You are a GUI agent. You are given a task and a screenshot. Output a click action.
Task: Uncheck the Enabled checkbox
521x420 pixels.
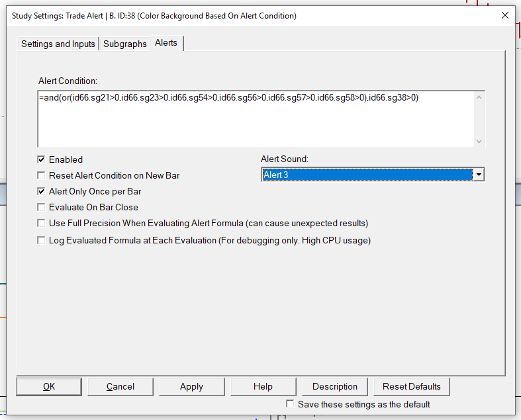42,159
